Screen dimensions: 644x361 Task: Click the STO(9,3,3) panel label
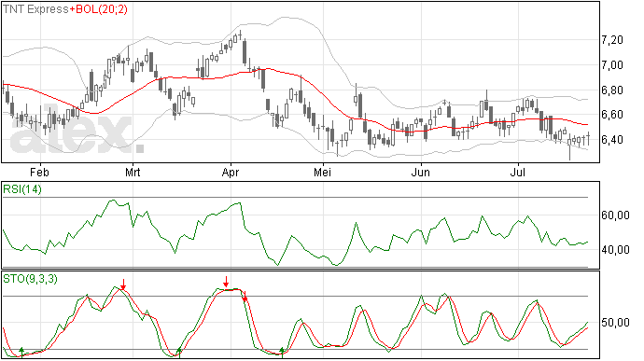[31, 279]
